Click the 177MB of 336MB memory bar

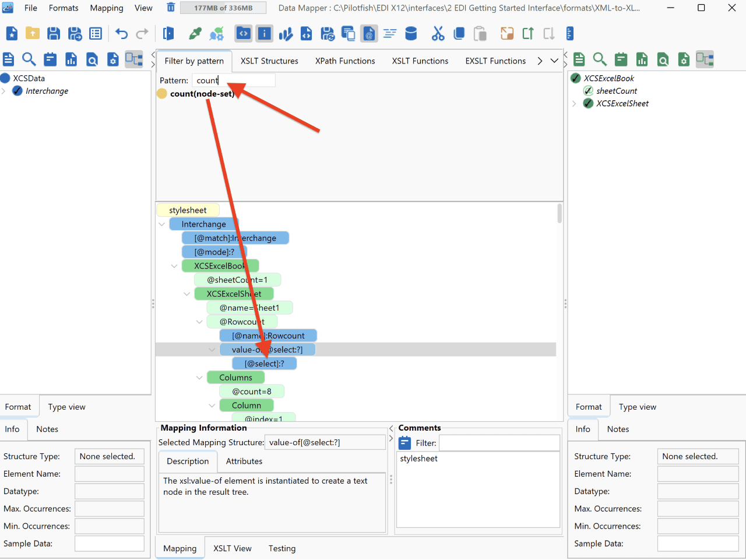[x=223, y=8]
